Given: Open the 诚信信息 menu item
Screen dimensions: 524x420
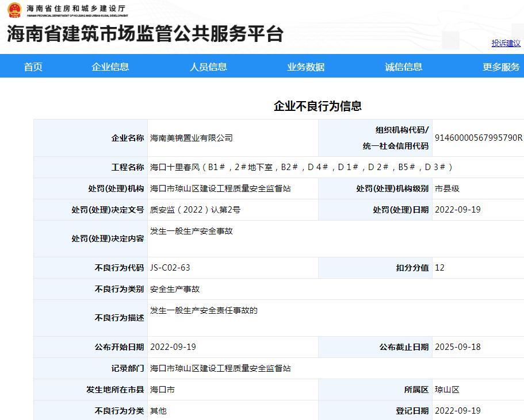Looking at the screenshot, I should pyautogui.click(x=403, y=67).
